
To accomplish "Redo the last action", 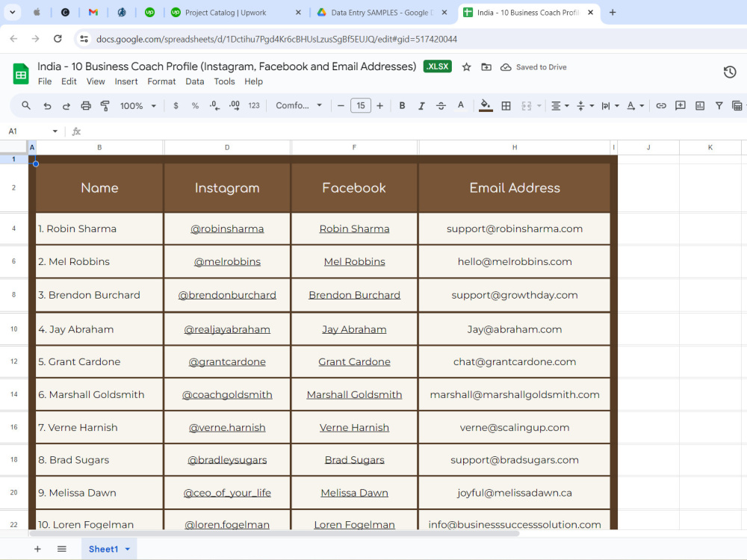I will (66, 106).
